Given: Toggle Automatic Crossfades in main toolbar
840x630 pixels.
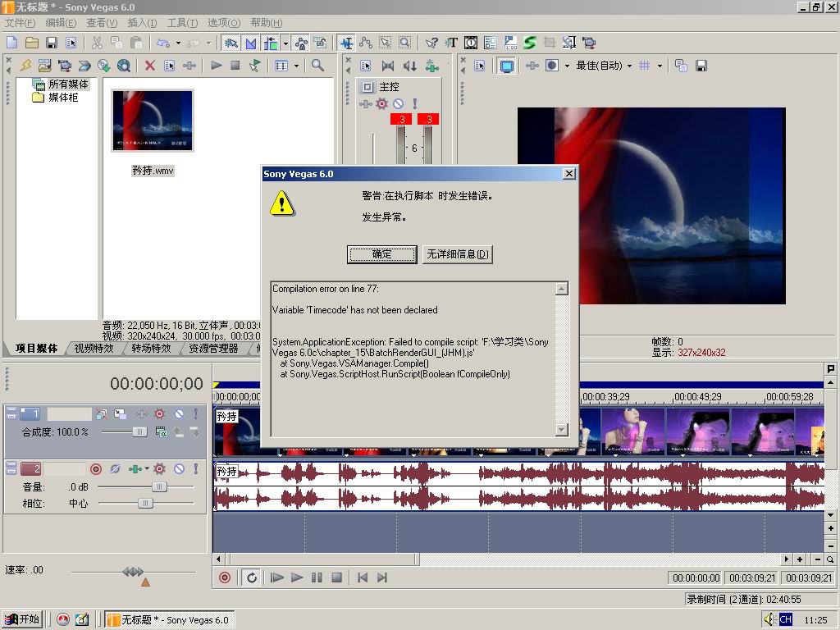Looking at the screenshot, I should tap(251, 43).
